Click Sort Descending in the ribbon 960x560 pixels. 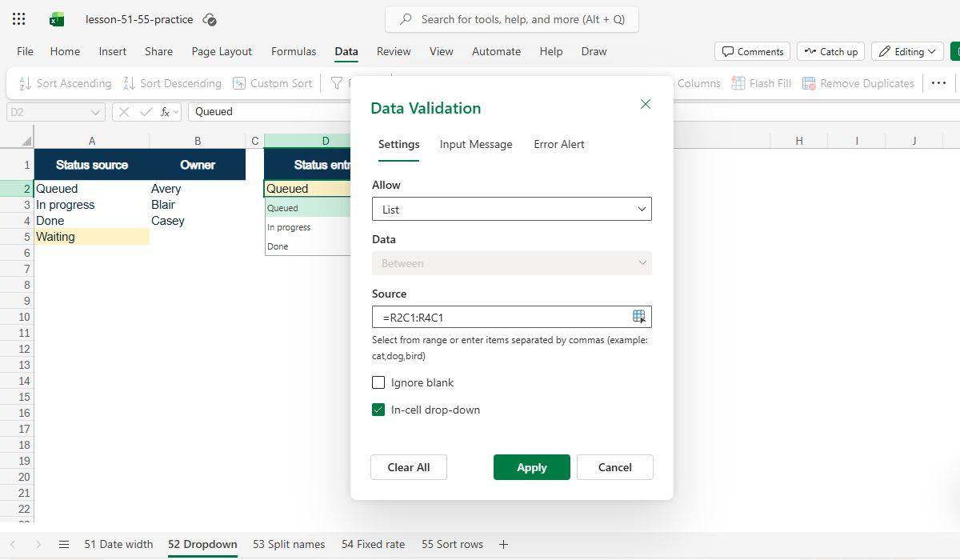coord(172,83)
